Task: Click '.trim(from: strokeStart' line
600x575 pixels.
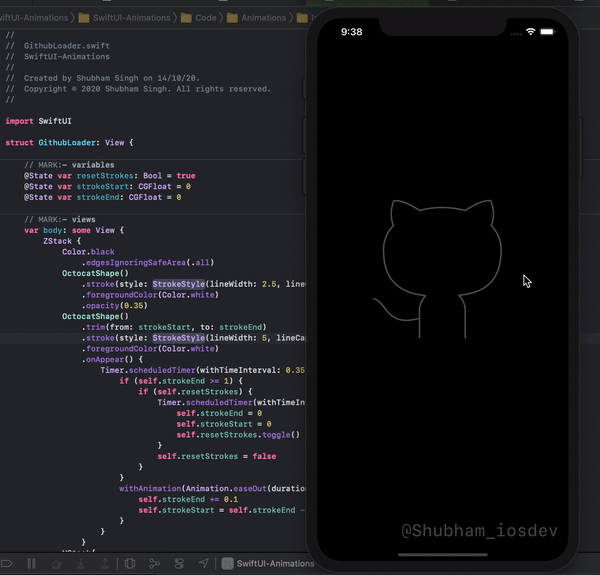Action: click(174, 327)
